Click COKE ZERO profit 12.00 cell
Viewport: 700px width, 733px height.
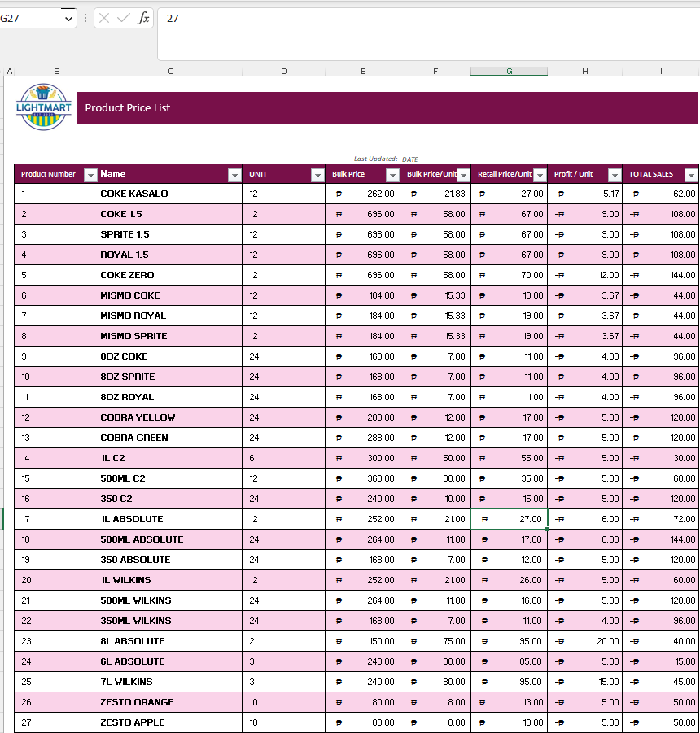pos(585,275)
